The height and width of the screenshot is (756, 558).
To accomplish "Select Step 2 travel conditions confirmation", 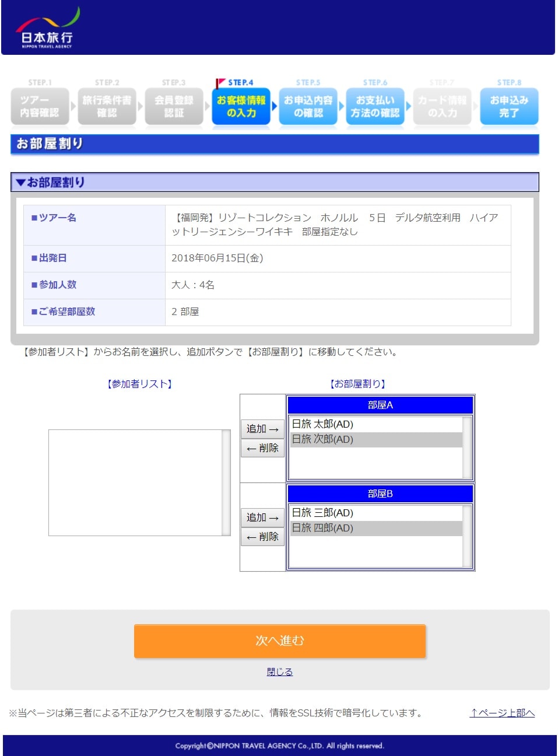I will pyautogui.click(x=107, y=106).
